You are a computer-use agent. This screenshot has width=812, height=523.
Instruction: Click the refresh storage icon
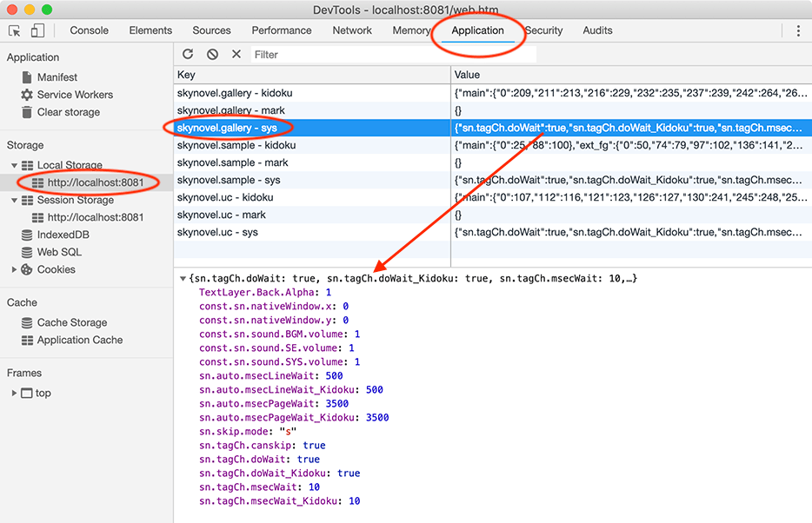[188, 54]
